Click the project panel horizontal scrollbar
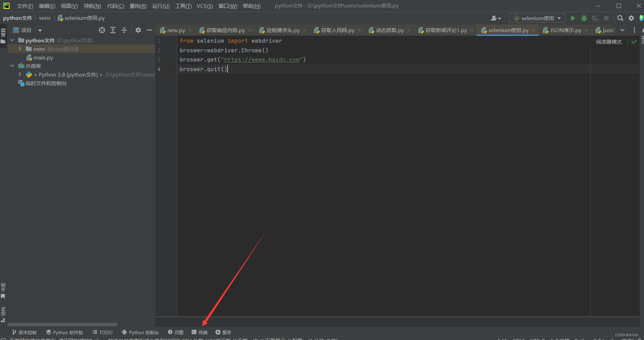This screenshot has height=340, width=644. tap(62, 325)
